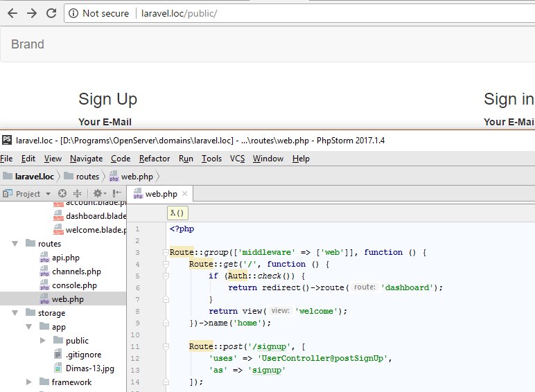Click routes folder breadcrumb
Image resolution: width=535 pixels, height=392 pixels.
pyautogui.click(x=82, y=176)
